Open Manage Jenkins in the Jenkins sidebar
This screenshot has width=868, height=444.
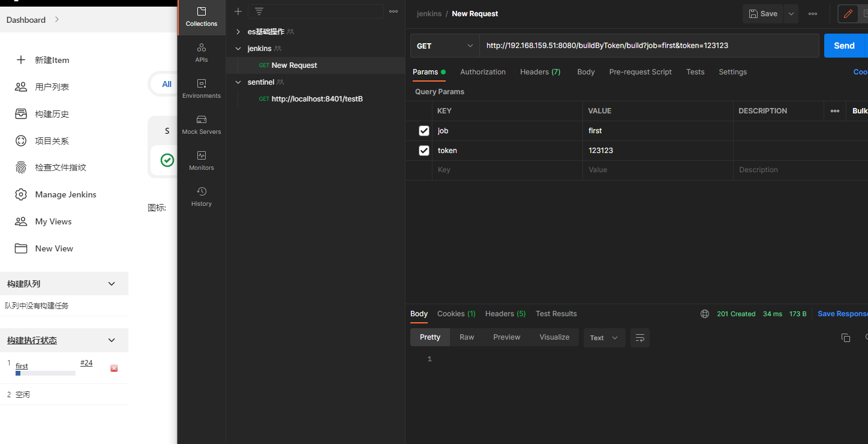point(65,194)
